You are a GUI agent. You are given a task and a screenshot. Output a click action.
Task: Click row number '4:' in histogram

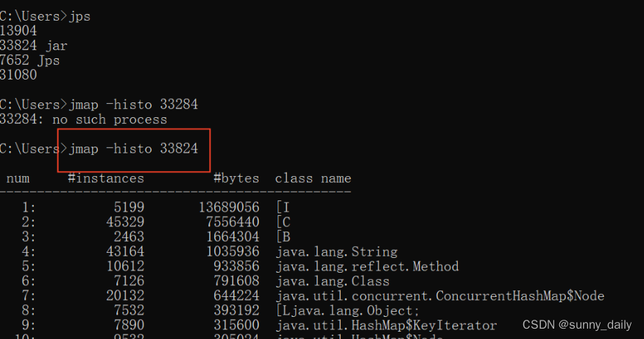[x=29, y=251]
